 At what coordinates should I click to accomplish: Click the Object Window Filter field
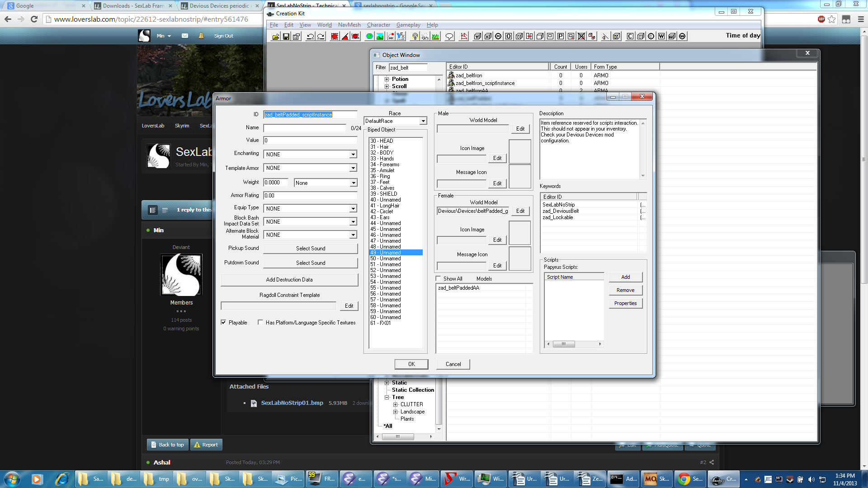408,68
